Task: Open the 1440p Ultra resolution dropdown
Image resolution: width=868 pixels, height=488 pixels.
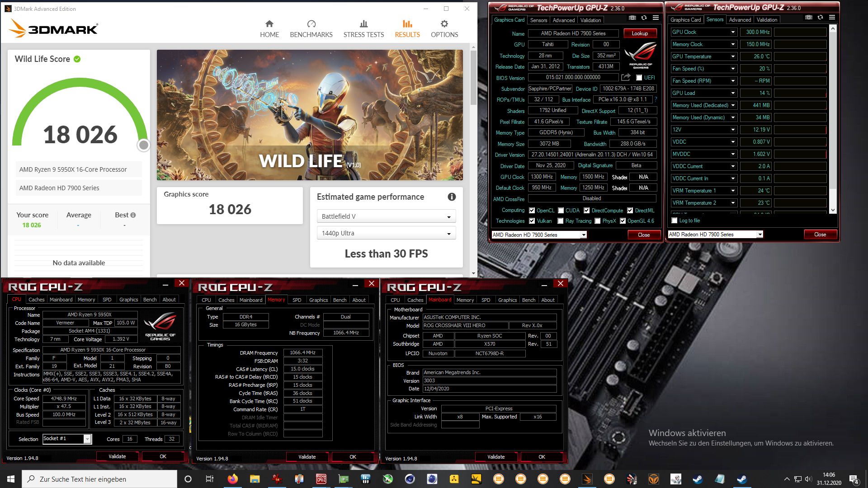Action: click(386, 233)
